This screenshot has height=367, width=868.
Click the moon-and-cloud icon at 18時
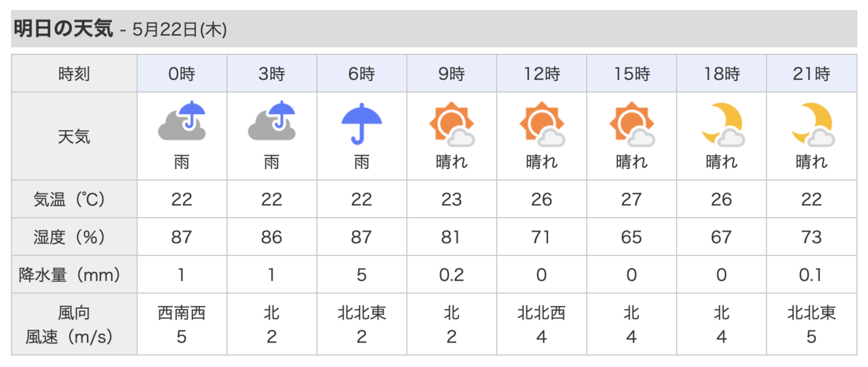[722, 125]
